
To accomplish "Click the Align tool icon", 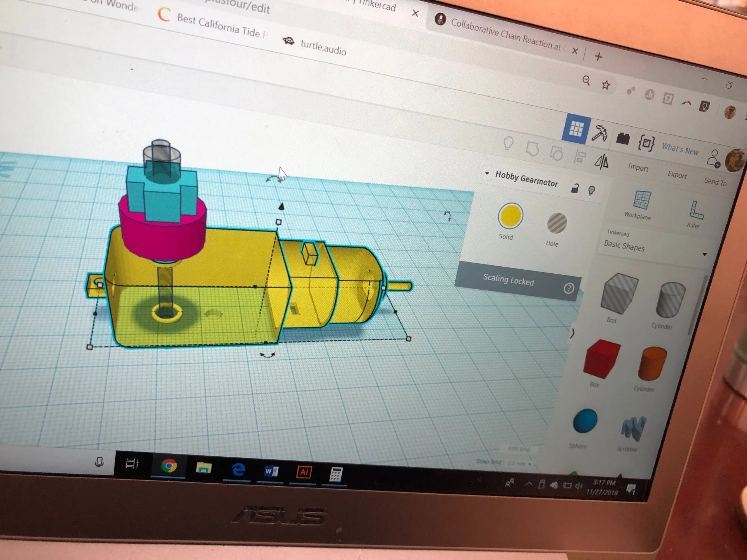I will pyautogui.click(x=580, y=157).
